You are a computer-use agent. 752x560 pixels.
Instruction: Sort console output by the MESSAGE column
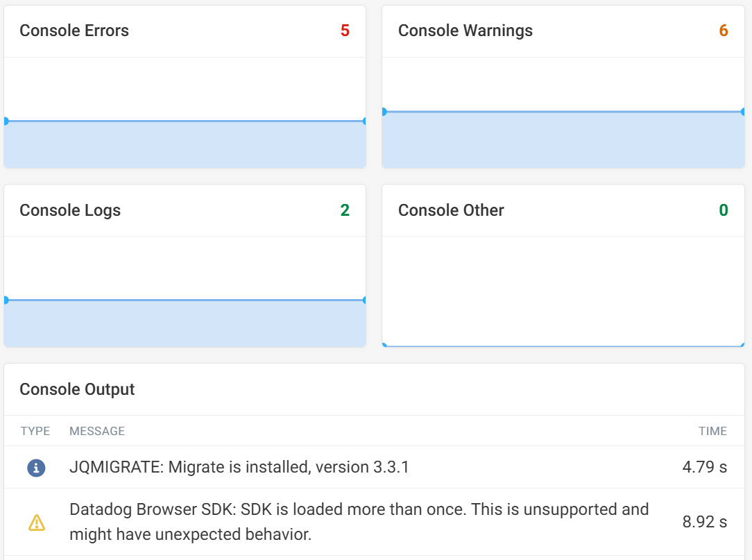96,431
